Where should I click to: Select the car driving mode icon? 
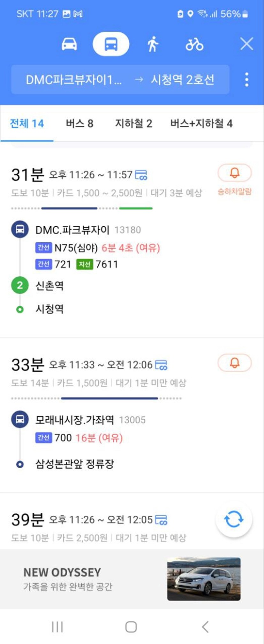click(69, 44)
